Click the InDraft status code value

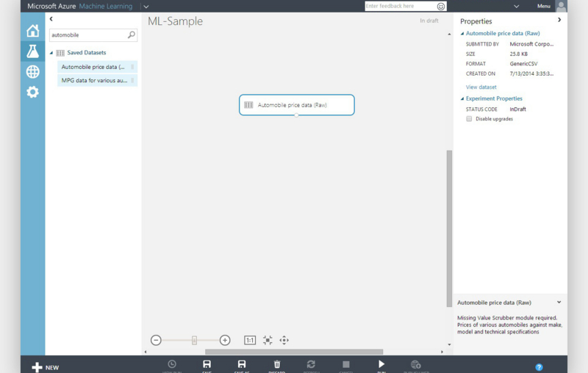518,109
